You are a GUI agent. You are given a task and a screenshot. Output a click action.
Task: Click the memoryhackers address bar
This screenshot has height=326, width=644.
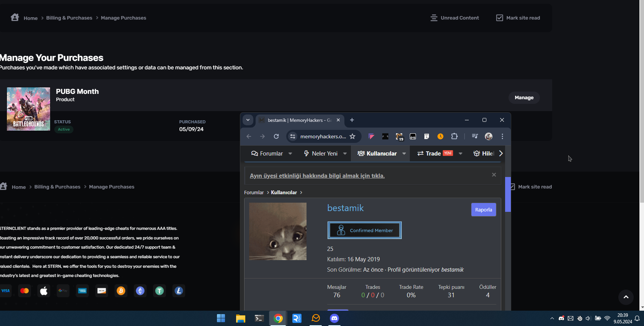(x=323, y=136)
